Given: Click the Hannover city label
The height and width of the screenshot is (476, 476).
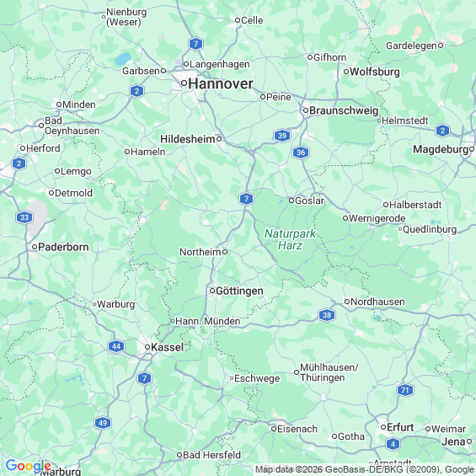Looking at the screenshot, I should 221,83.
